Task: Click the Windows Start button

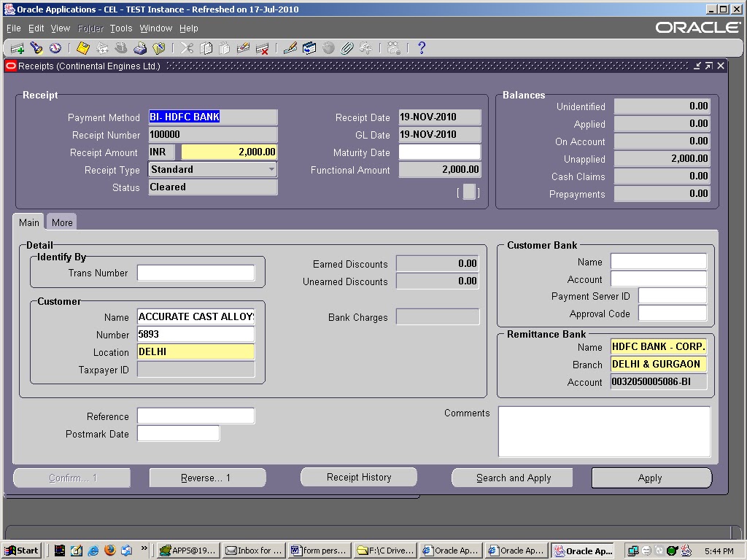Action: tap(21, 551)
